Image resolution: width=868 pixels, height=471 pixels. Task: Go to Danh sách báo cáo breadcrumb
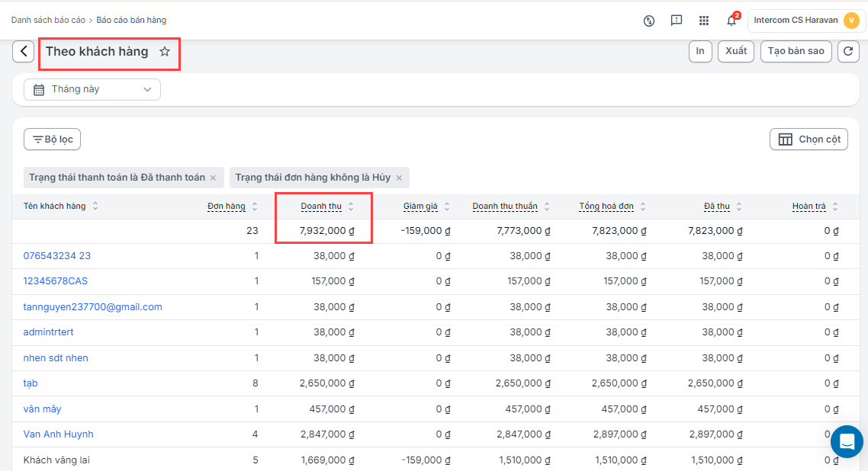[x=48, y=20]
